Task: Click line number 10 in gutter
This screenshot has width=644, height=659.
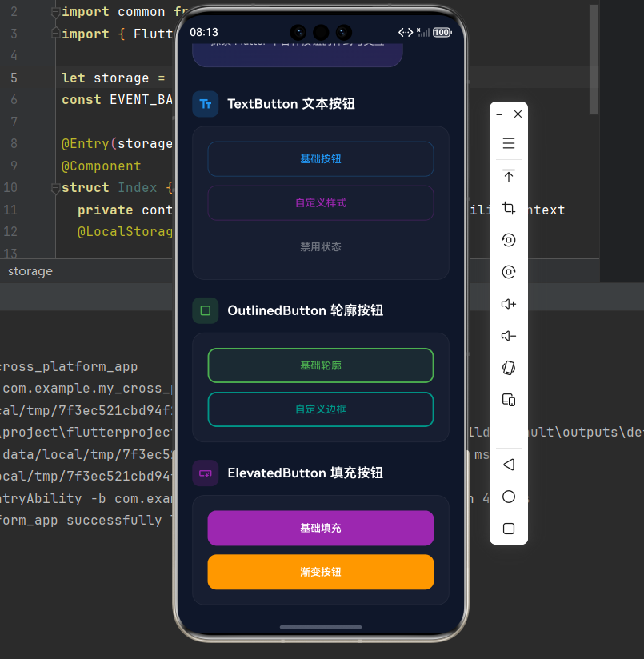Action: (10, 187)
